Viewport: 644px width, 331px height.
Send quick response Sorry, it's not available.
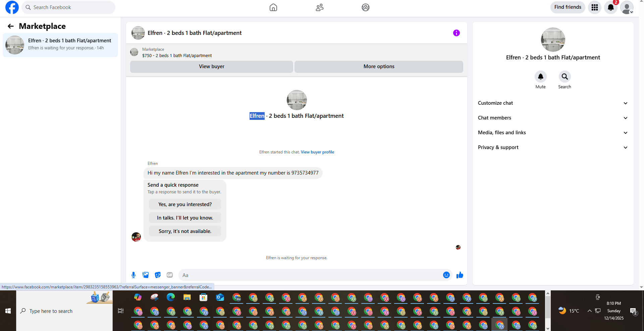tap(185, 231)
